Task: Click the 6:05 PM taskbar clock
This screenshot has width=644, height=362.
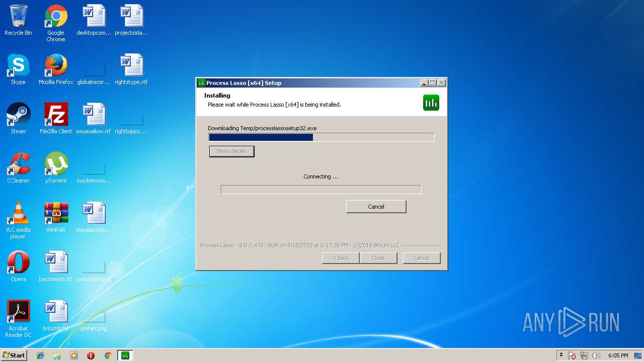Action: pyautogui.click(x=618, y=355)
